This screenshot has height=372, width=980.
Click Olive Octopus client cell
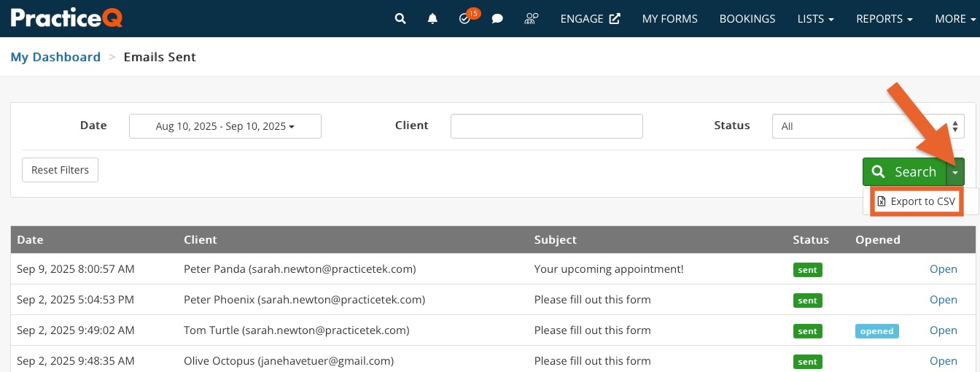point(289,361)
